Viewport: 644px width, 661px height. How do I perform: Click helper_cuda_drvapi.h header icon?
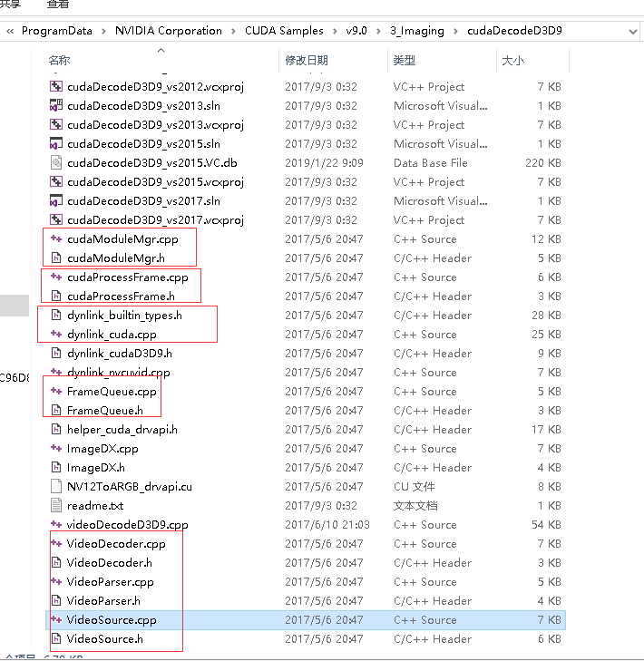click(56, 430)
